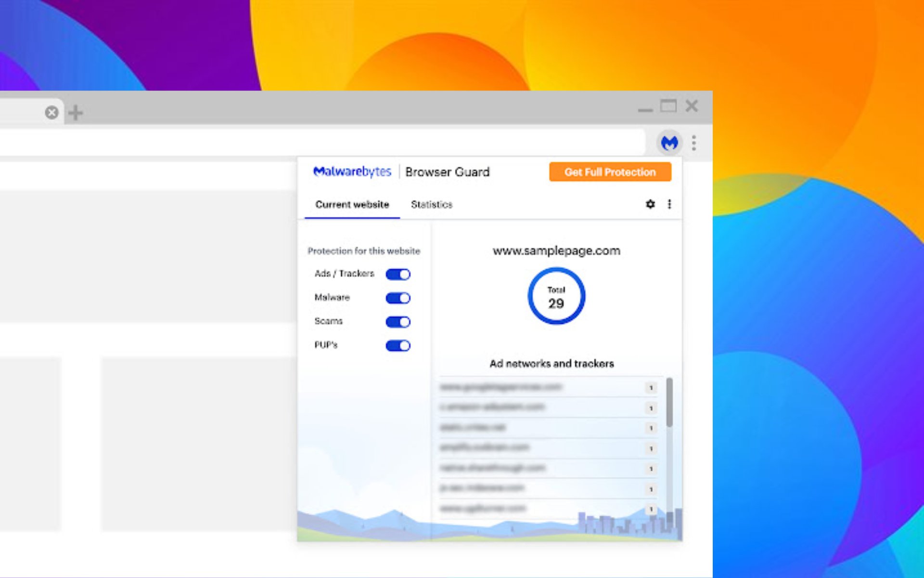Image resolution: width=924 pixels, height=578 pixels.
Task: Click Get Full Protection button
Action: [x=610, y=172]
